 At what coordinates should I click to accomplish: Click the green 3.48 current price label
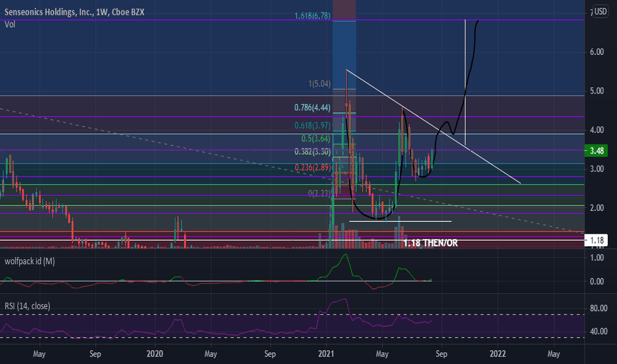point(596,151)
